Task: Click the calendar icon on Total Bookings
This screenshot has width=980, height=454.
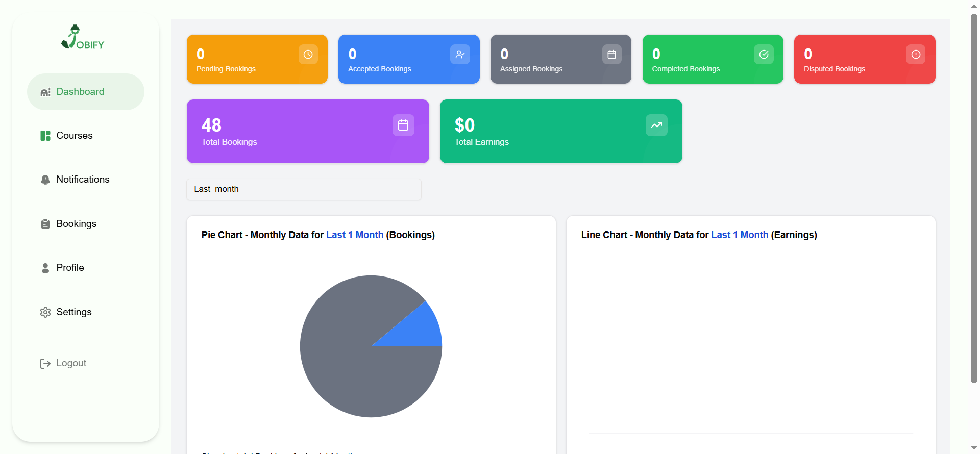Action: (403, 125)
